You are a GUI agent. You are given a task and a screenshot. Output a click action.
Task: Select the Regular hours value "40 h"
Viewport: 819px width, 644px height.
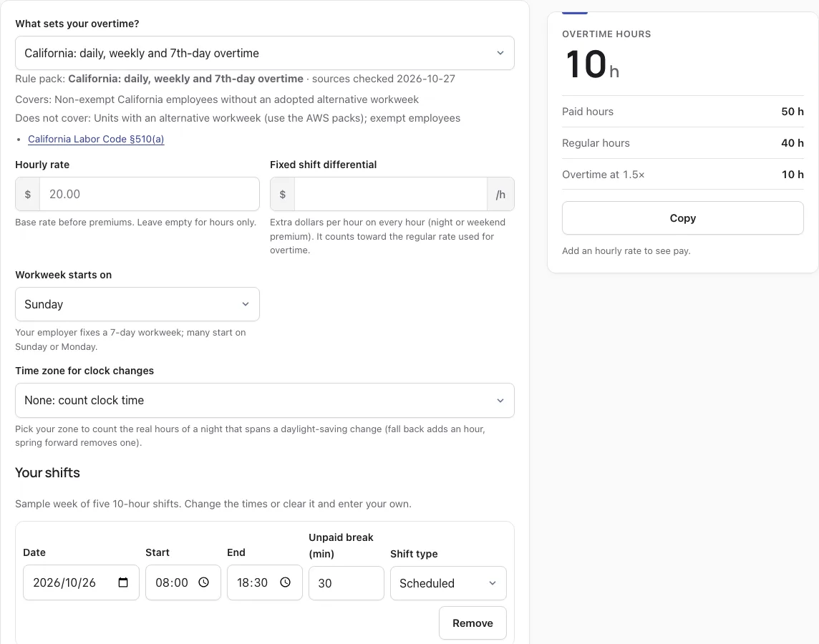[793, 143]
